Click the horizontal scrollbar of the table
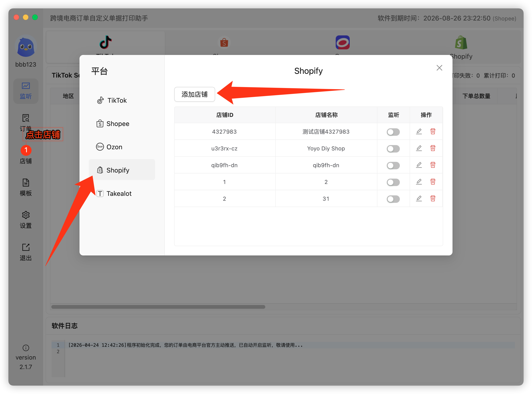Screen dimensions: 532x394 [158, 307]
